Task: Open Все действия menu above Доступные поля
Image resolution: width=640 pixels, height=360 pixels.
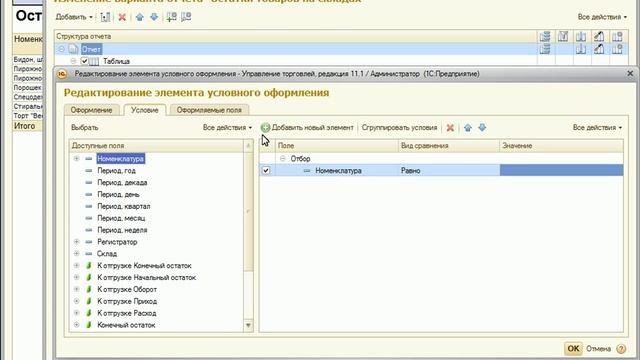Action: tap(227, 128)
